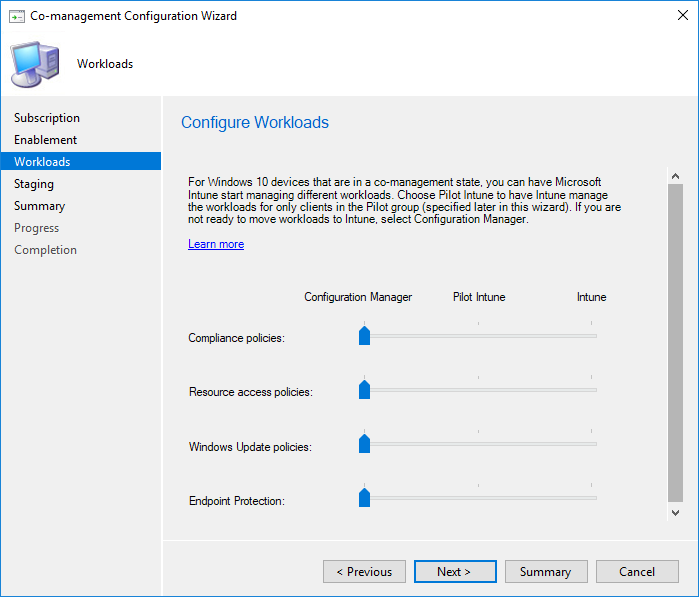Screen dimensions: 699x597
Task: Click the Next > button
Action: pyautogui.click(x=455, y=572)
